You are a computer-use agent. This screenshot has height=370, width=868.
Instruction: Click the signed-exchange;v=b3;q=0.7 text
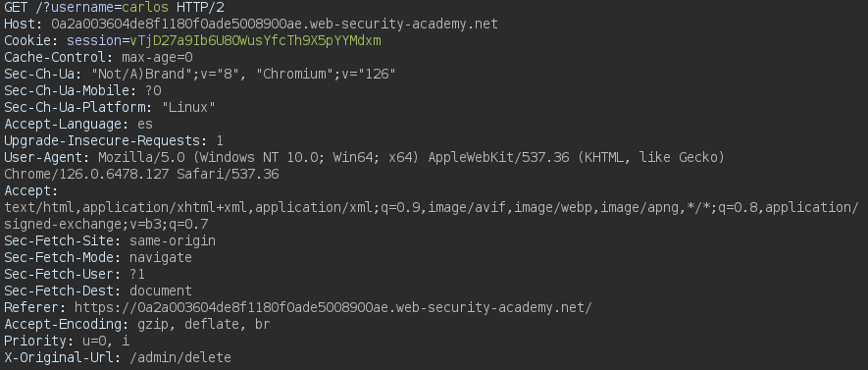(x=106, y=225)
